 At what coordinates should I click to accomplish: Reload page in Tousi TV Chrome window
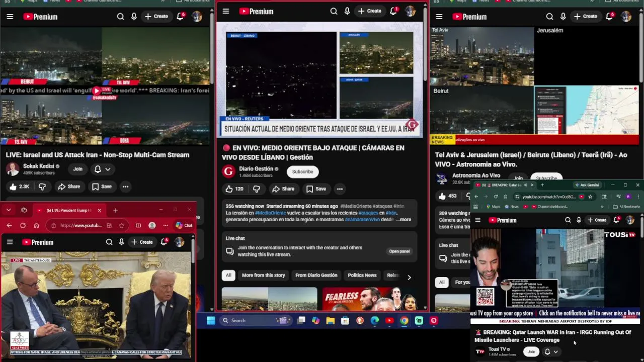click(x=496, y=197)
